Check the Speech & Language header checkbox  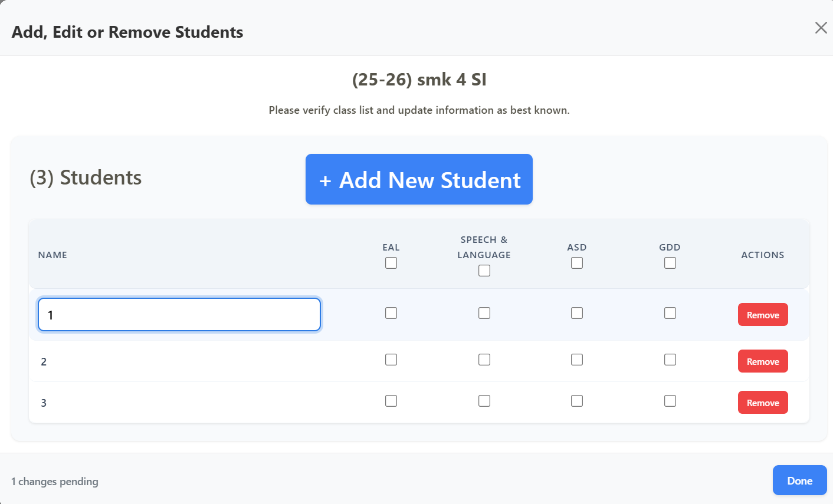coord(484,271)
